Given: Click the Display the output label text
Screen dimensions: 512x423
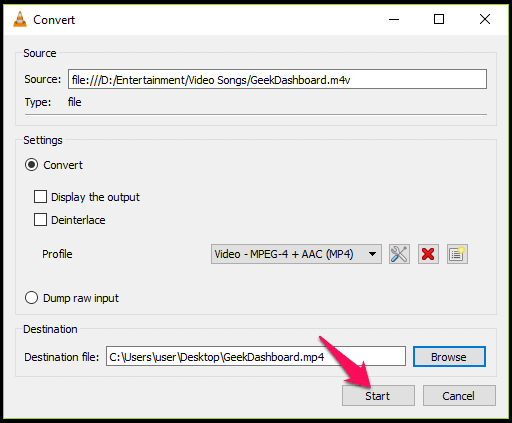Looking at the screenshot, I should [x=95, y=197].
